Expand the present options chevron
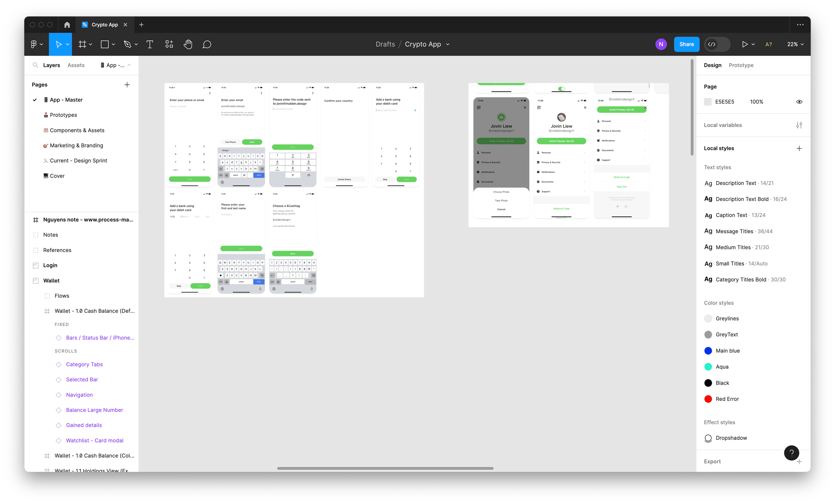 coord(753,44)
